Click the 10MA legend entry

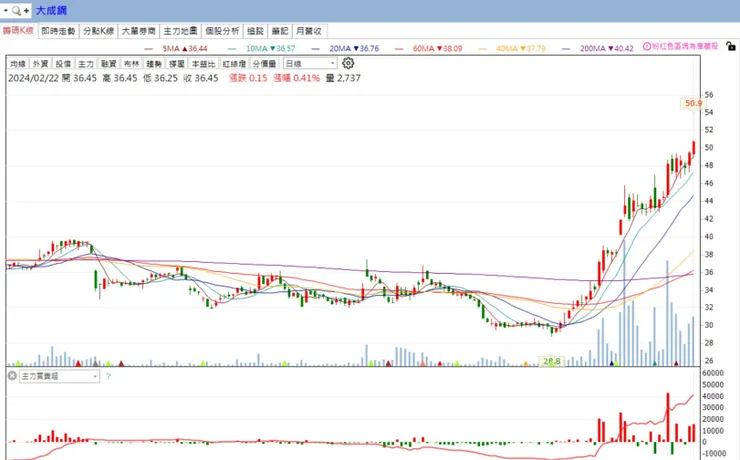click(x=261, y=48)
